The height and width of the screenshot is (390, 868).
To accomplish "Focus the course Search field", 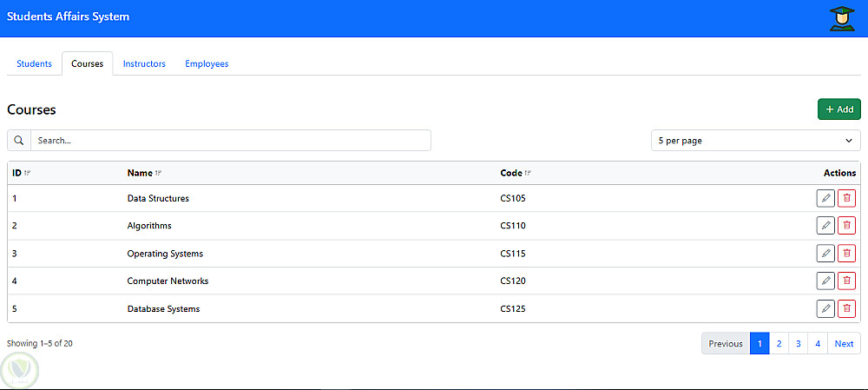I will 231,141.
